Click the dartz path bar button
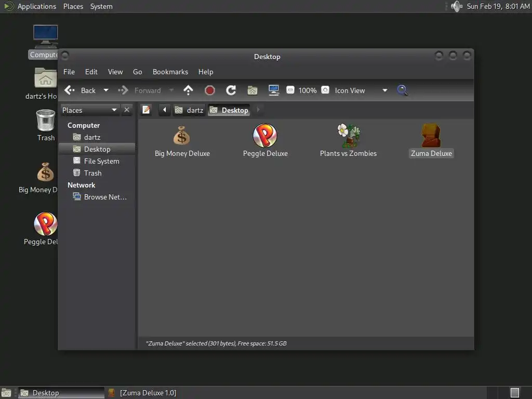This screenshot has height=399, width=532. click(189, 110)
